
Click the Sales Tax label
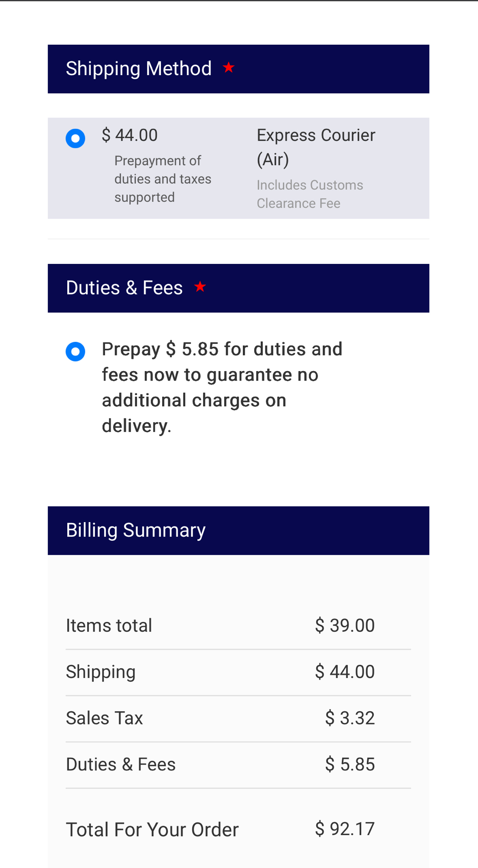point(105,718)
